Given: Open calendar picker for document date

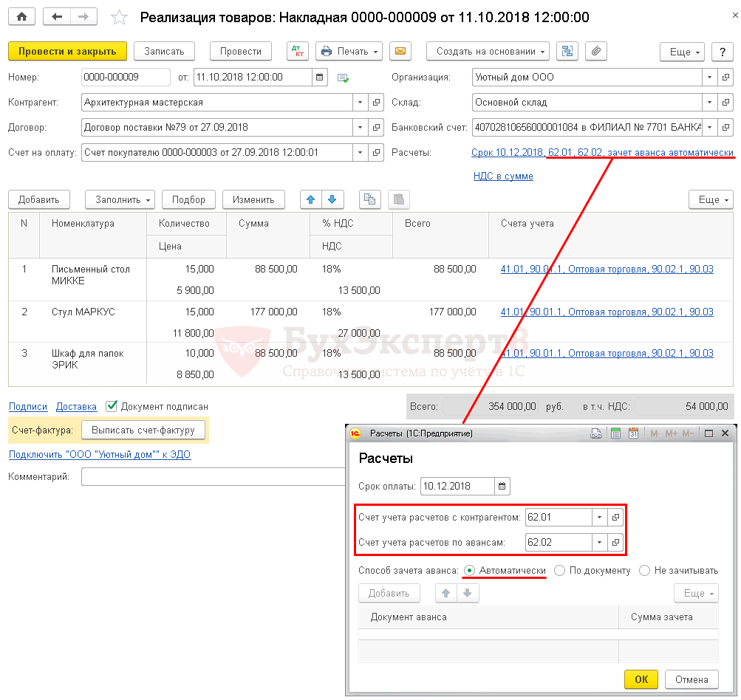Looking at the screenshot, I should pos(320,78).
